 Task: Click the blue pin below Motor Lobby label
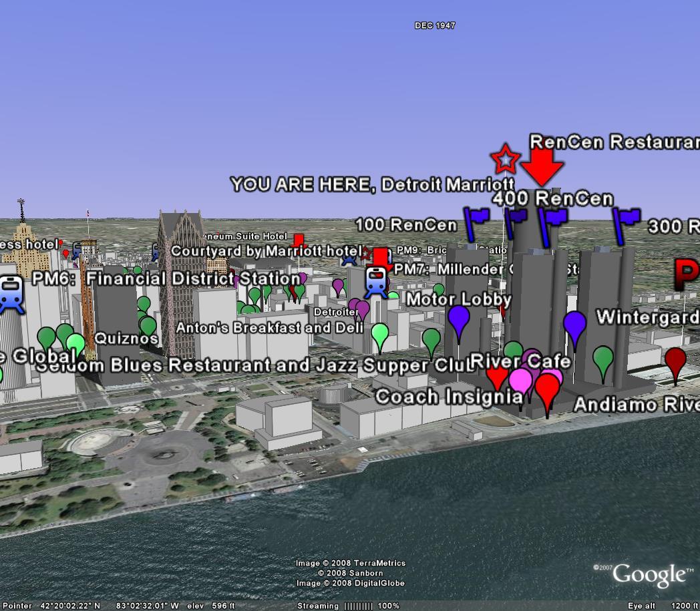[x=458, y=321]
